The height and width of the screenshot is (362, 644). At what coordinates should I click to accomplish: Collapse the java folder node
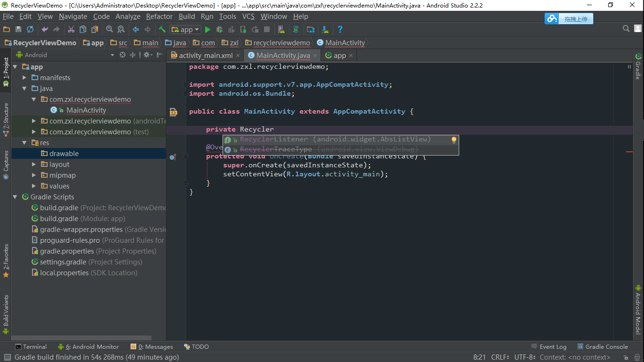[x=25, y=89]
